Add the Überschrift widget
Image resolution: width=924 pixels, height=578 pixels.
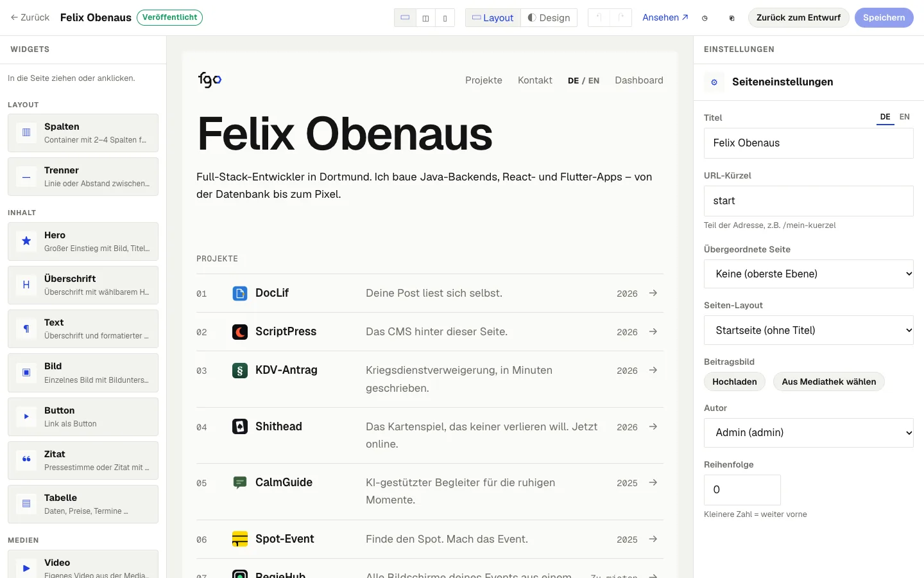(83, 285)
